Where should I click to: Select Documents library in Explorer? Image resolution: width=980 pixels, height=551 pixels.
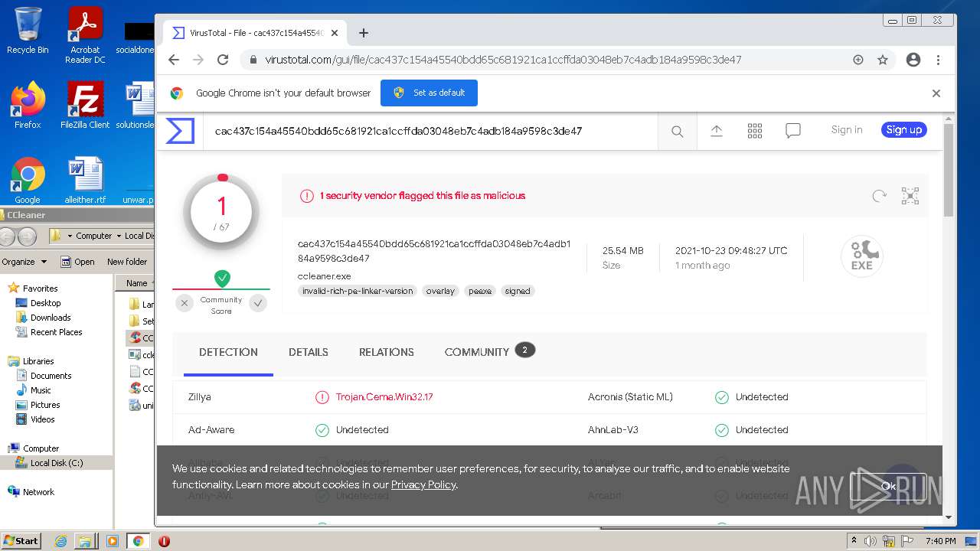coord(51,376)
